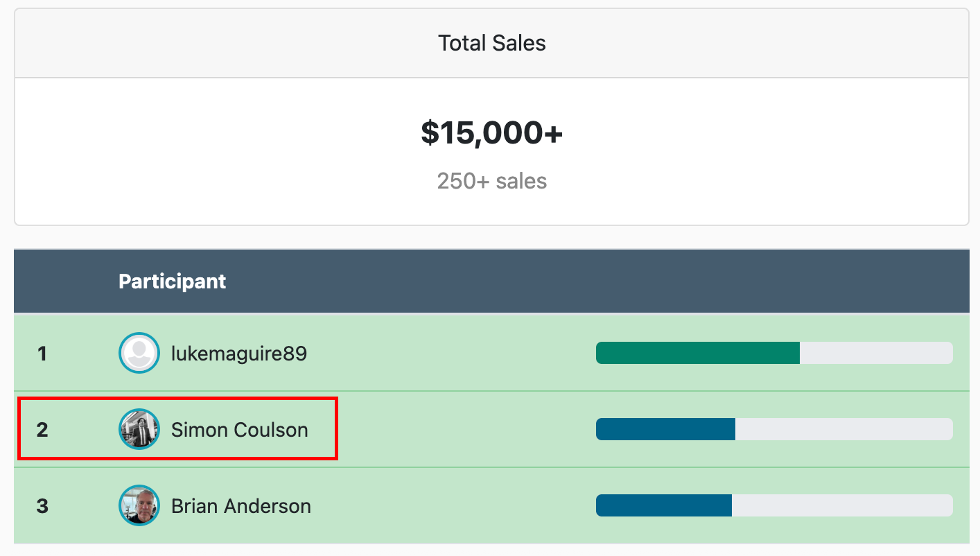Click rank number 1 in leaderboard
This screenshot has height=556, width=980.
[42, 354]
